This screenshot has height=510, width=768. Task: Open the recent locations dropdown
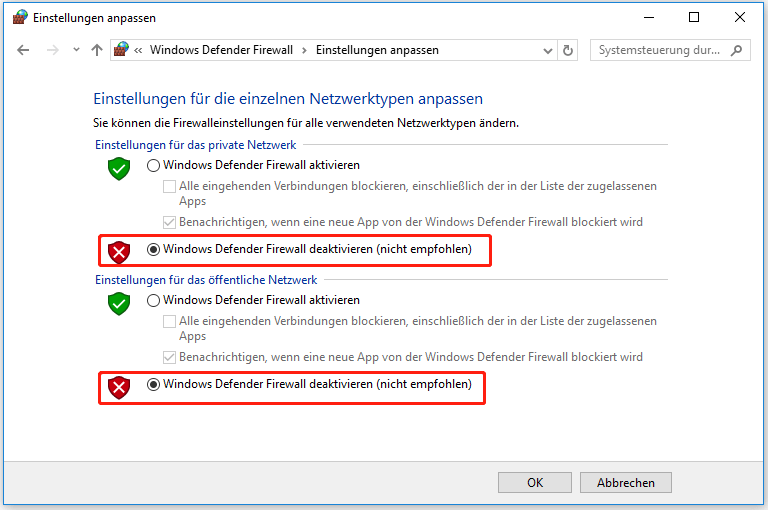click(76, 50)
